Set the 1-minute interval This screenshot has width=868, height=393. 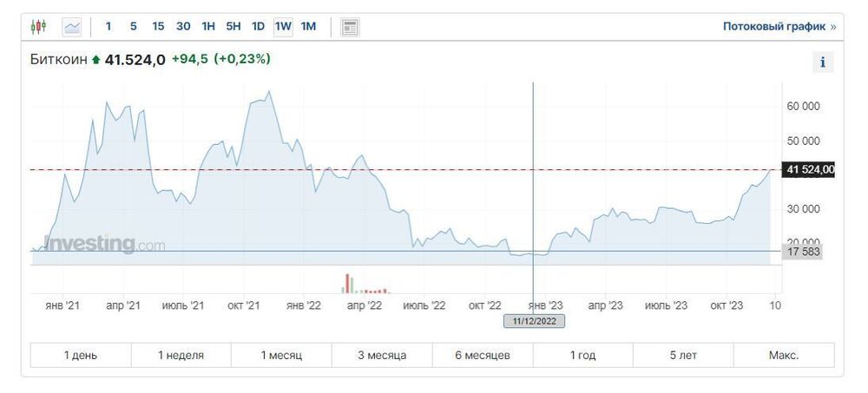pos(108,26)
